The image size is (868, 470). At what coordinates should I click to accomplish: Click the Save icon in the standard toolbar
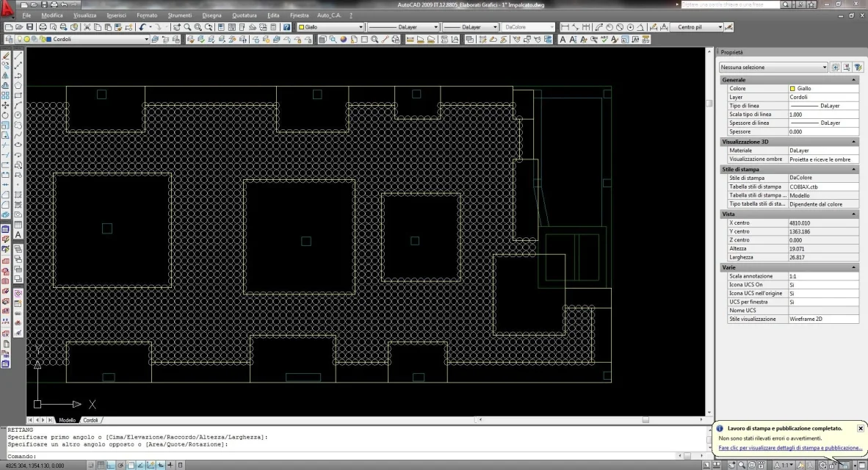coord(30,27)
